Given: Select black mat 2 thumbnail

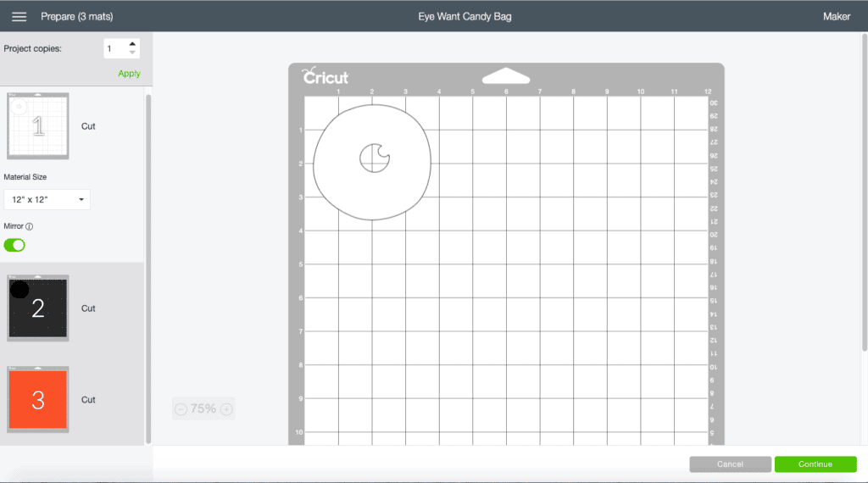Looking at the screenshot, I should 38,308.
